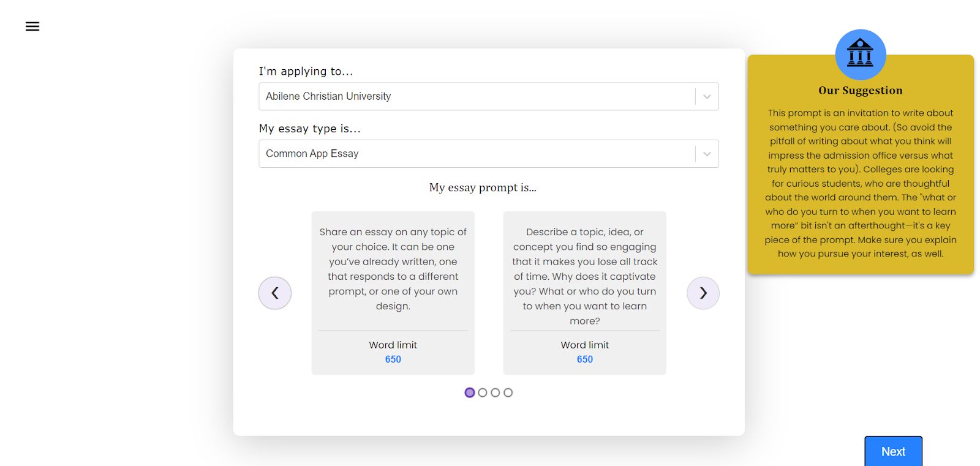The height and width of the screenshot is (466, 980).
Task: Expand the essay type dropdown arrow
Action: (x=707, y=154)
